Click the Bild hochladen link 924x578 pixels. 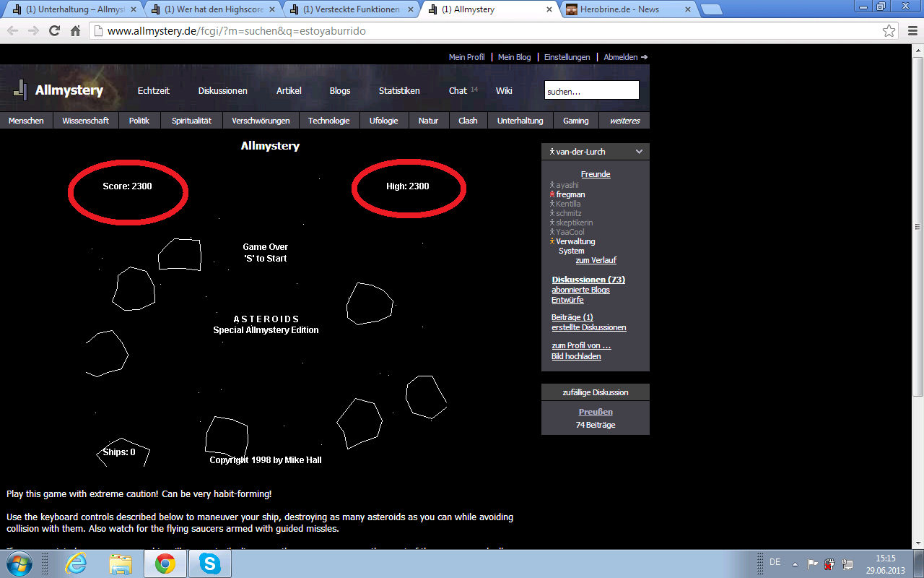(576, 356)
